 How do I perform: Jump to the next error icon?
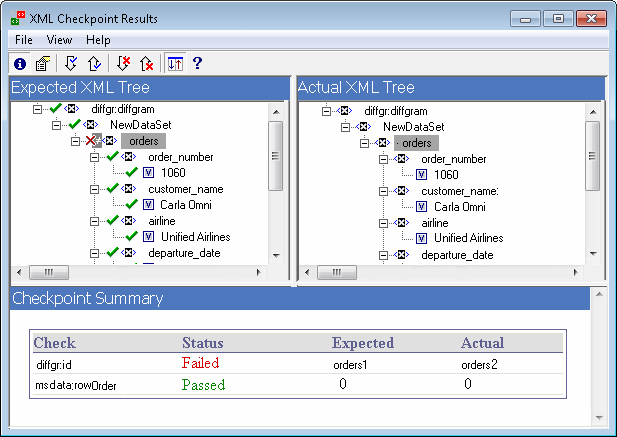122,63
